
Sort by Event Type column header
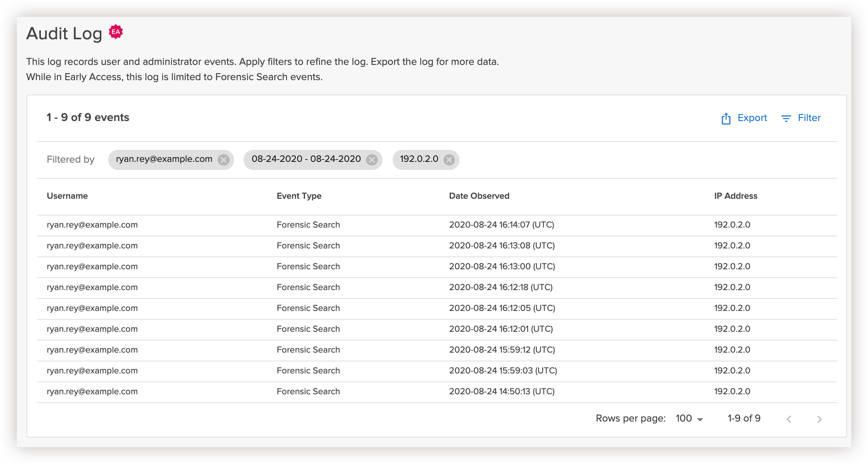(299, 196)
